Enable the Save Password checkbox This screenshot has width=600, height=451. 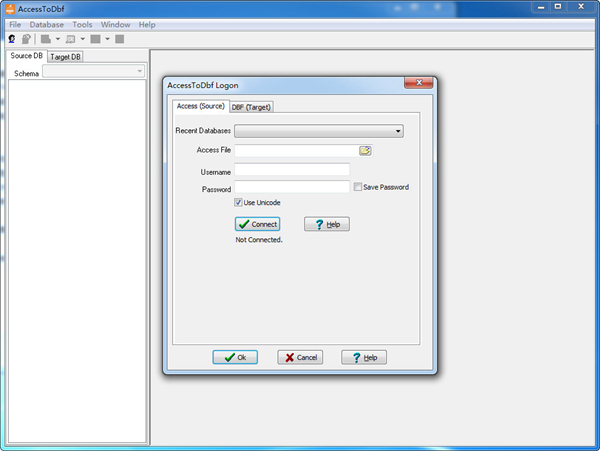357,187
